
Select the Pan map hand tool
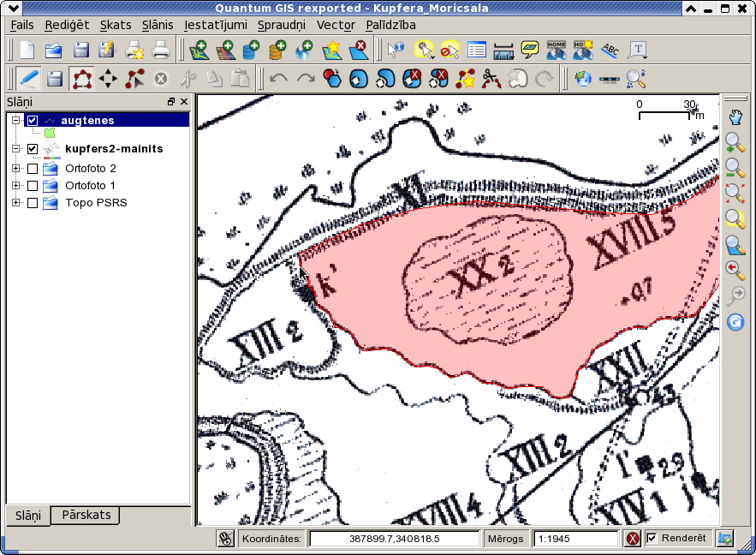735,117
